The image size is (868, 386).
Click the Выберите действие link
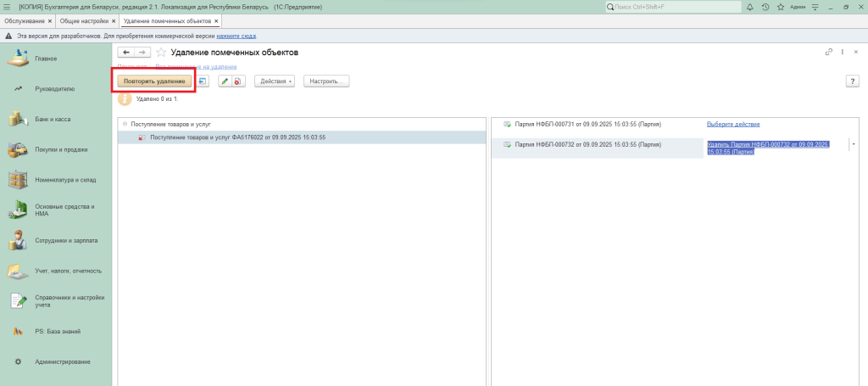click(x=733, y=124)
